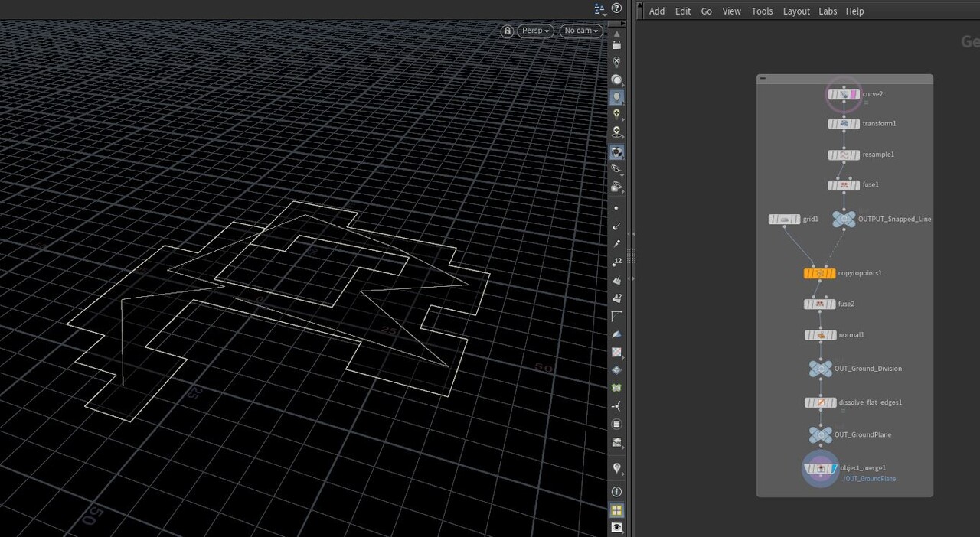Click the object_merge1 node icon
The height and width of the screenshot is (537, 980).
click(821, 467)
